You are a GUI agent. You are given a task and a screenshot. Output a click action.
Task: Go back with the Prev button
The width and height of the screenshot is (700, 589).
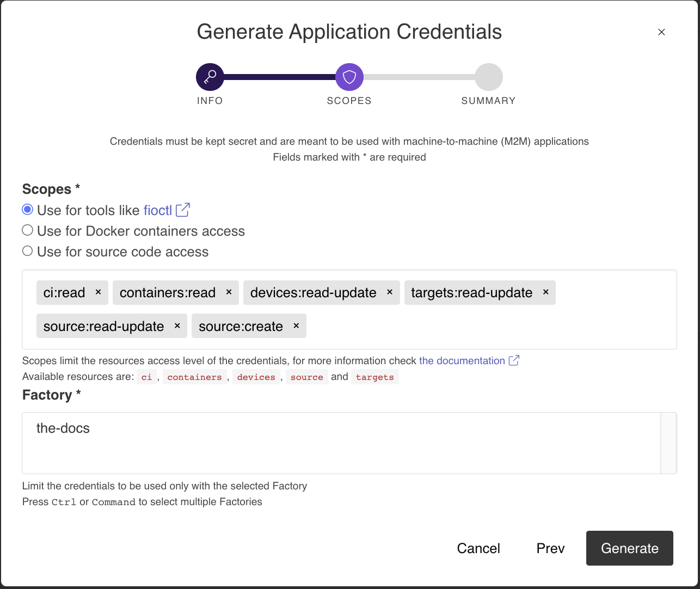point(550,548)
